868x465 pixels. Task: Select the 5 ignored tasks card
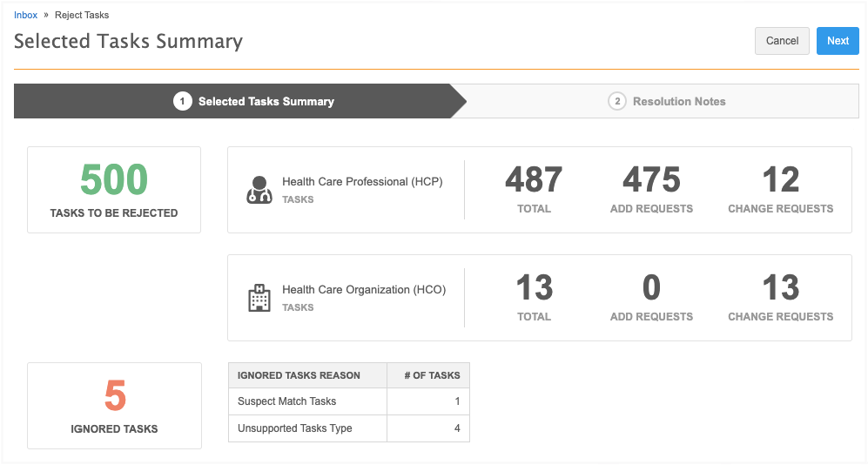[114, 406]
